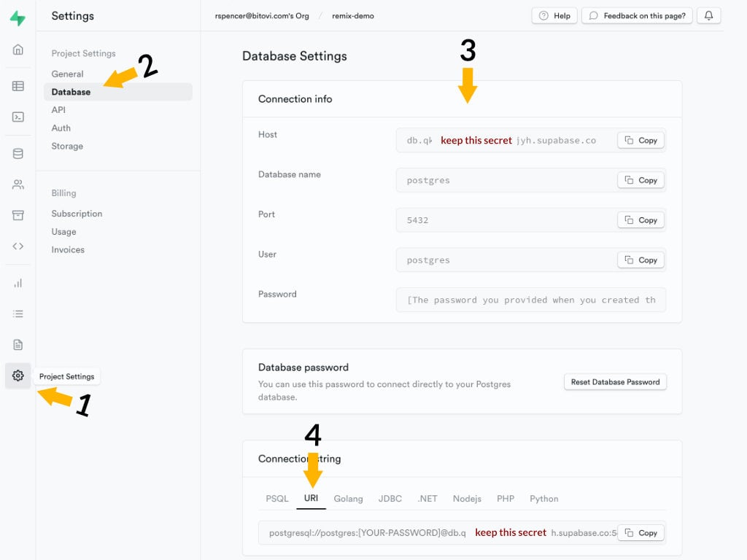
Task: Open Authentication via the users icon
Action: coord(17,184)
